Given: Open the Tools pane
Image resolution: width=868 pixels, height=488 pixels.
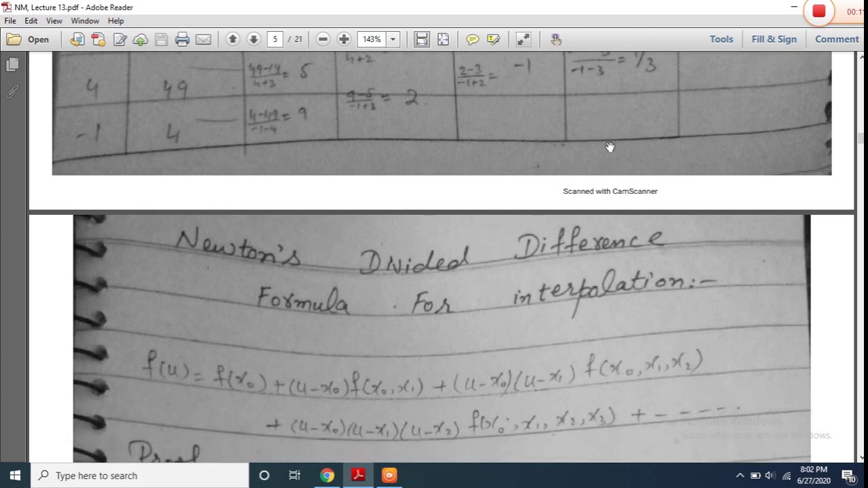Looking at the screenshot, I should tap(722, 39).
